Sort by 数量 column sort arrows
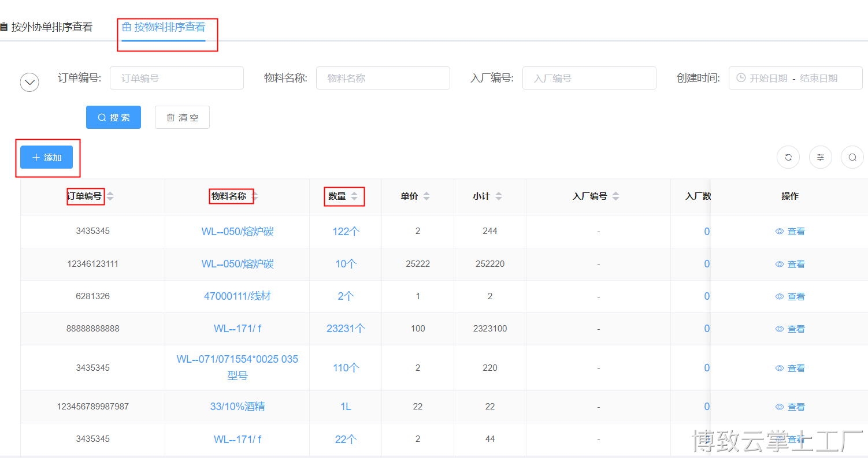Viewport: 868px width, 458px height. (x=354, y=196)
